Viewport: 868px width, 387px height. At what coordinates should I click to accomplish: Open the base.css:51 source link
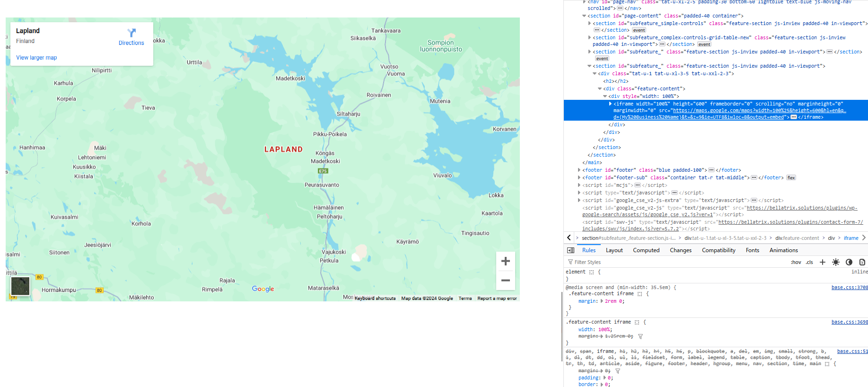852,352
